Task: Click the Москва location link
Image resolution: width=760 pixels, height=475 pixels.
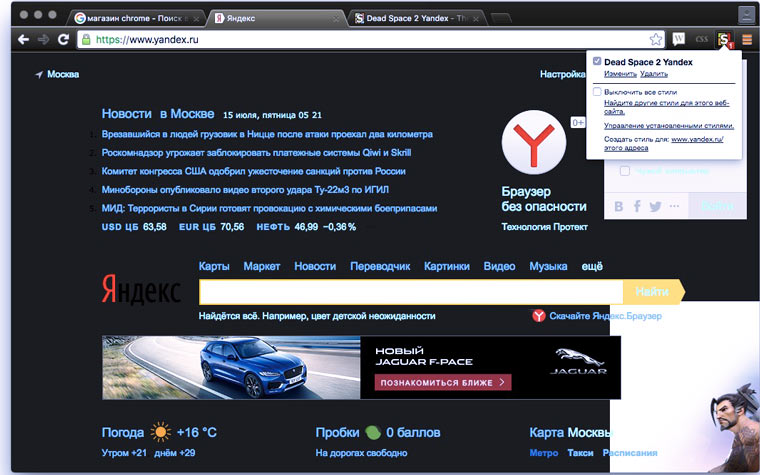Action: coord(63,75)
